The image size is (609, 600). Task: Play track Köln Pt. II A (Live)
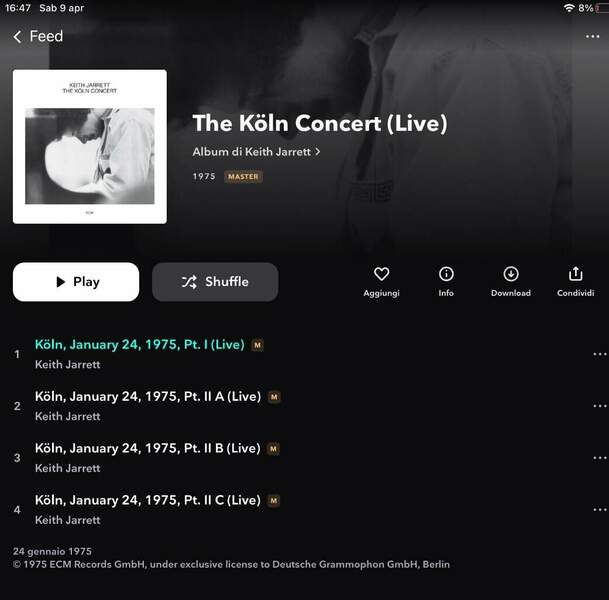pos(148,397)
